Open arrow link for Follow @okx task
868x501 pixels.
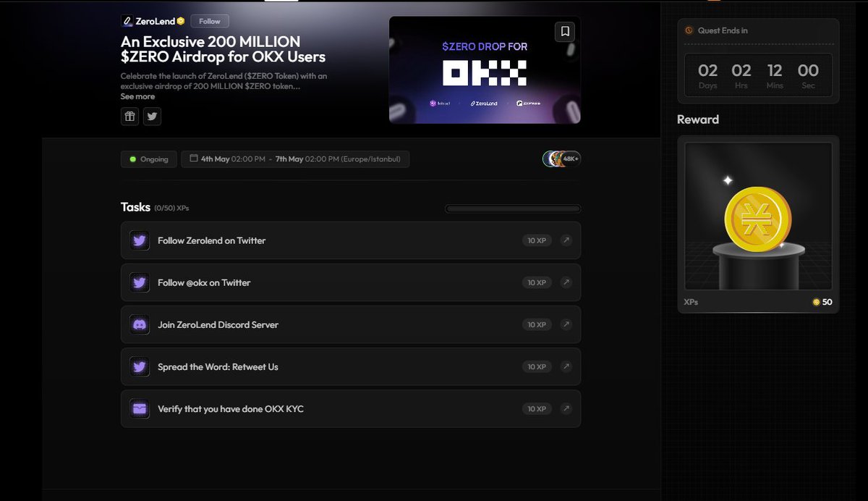[x=566, y=282]
